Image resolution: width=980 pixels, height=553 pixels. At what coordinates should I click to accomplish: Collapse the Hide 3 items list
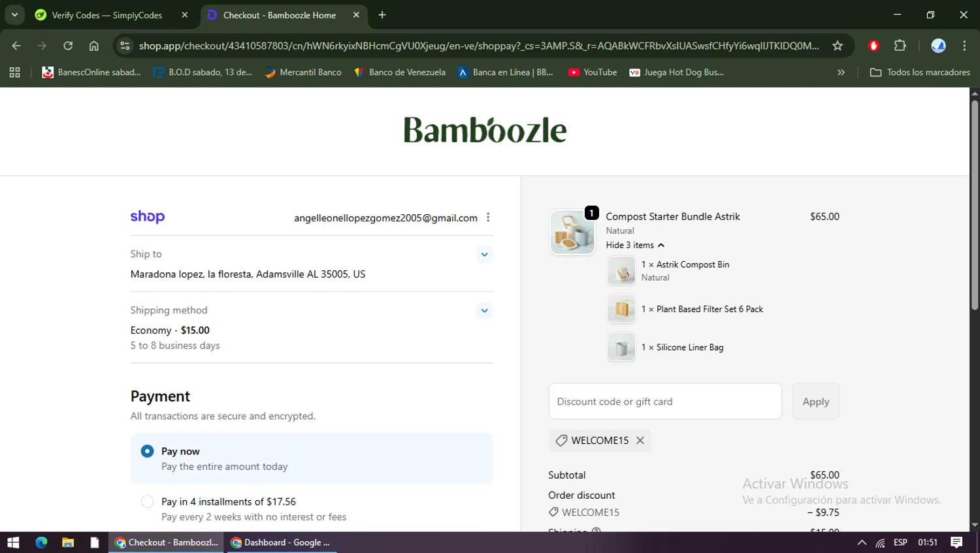coord(635,245)
